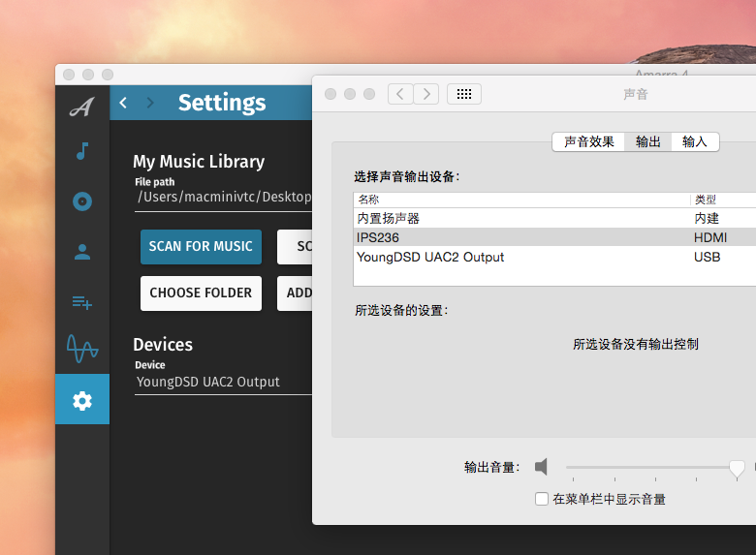Switch to the 输入 tab
The image size is (756, 555).
pos(695,141)
